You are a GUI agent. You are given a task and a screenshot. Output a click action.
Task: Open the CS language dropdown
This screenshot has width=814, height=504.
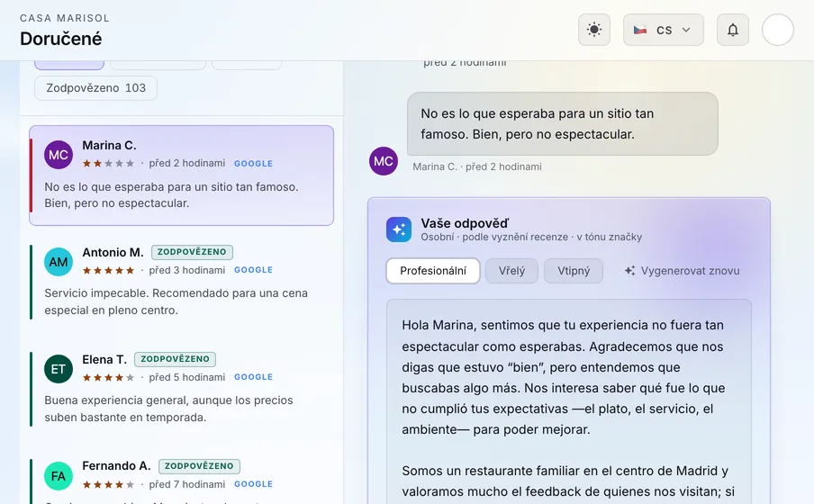[664, 30]
